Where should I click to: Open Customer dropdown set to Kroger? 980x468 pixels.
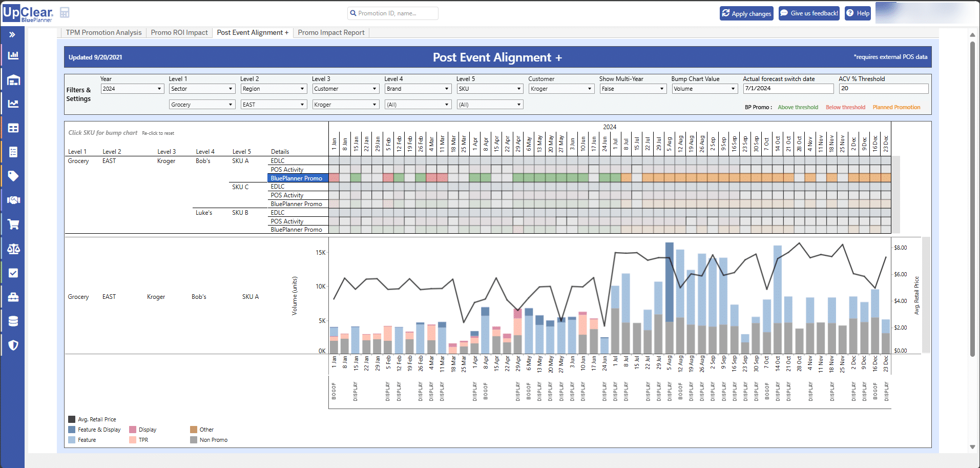[x=561, y=89]
